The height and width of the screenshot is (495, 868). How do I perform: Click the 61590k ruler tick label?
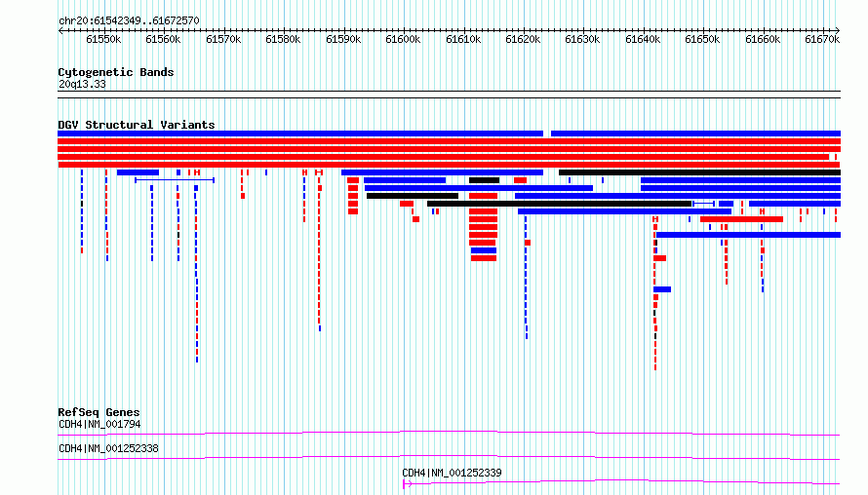tap(343, 39)
